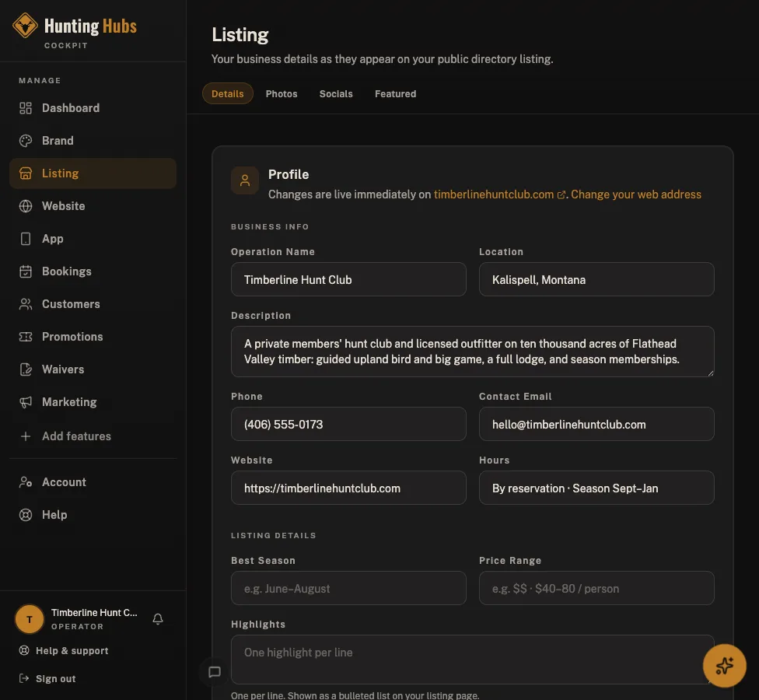Click the Profile section heading
759x700 pixels.
click(289, 174)
